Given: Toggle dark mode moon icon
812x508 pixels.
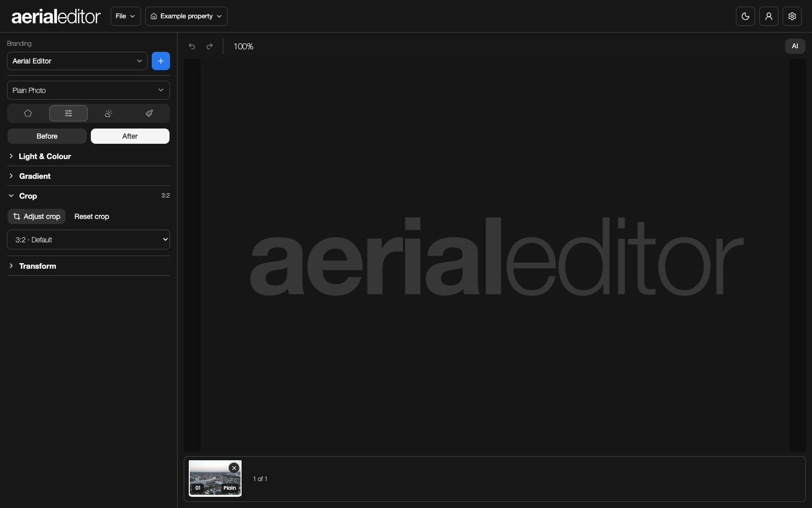Looking at the screenshot, I should tap(746, 16).
